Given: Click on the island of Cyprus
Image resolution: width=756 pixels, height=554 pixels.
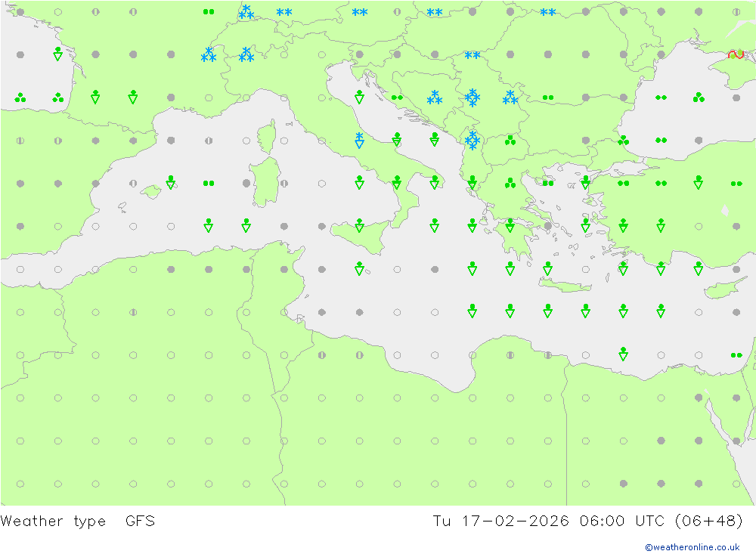Looking at the screenshot, I should click(720, 290).
